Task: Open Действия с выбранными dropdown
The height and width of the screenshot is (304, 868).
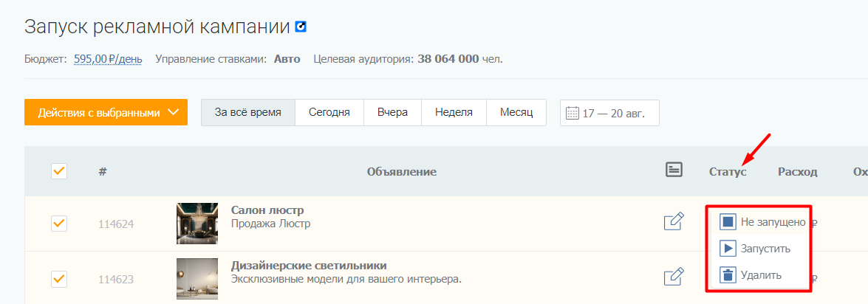Action: click(x=106, y=113)
